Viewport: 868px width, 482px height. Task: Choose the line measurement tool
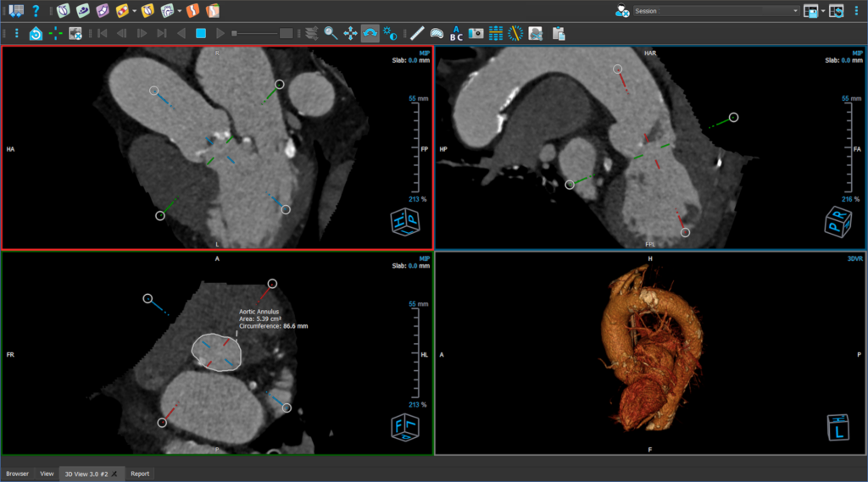pyautogui.click(x=416, y=33)
